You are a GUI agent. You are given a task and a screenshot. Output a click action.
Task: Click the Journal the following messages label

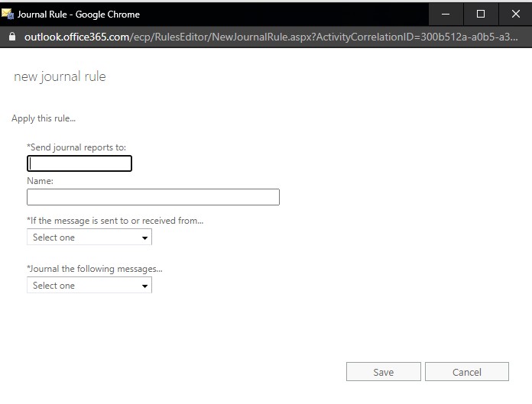[95, 269]
